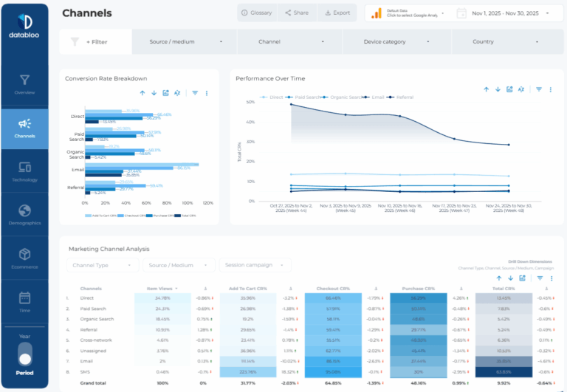Expand the Channel Type dropdown in table
Image resolution: width=567 pixels, height=392 pixels.
click(103, 265)
